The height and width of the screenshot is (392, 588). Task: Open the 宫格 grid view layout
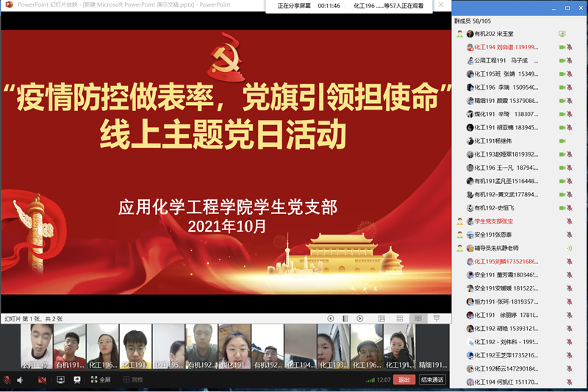click(133, 379)
